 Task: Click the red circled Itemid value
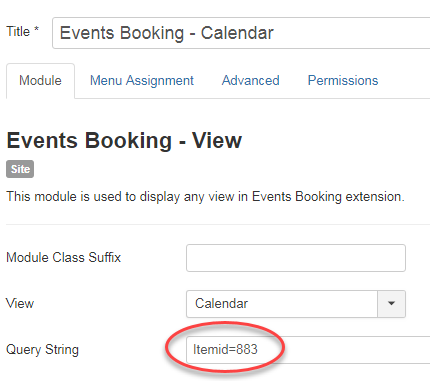point(225,349)
